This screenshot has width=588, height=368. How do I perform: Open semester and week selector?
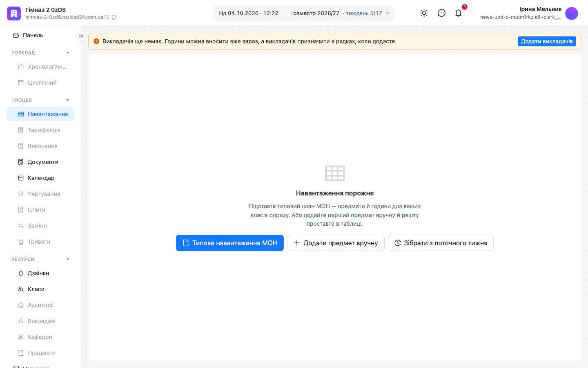pos(339,13)
